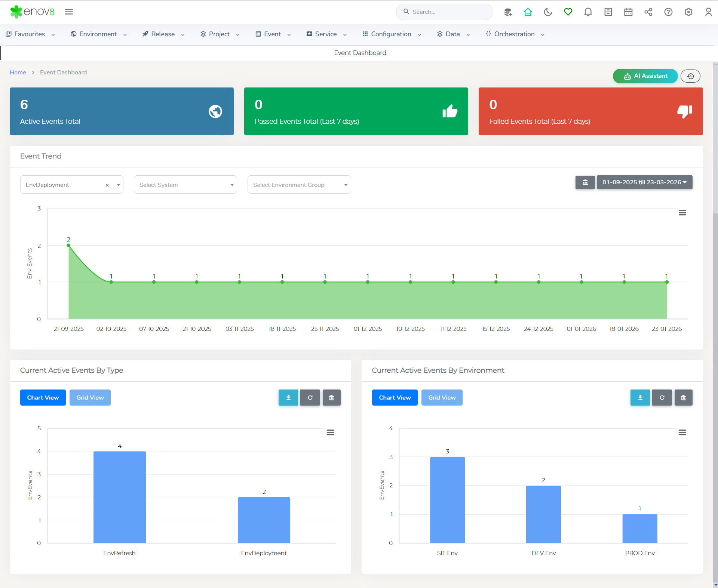Open the date range dropdown
718x588 pixels.
coord(644,182)
